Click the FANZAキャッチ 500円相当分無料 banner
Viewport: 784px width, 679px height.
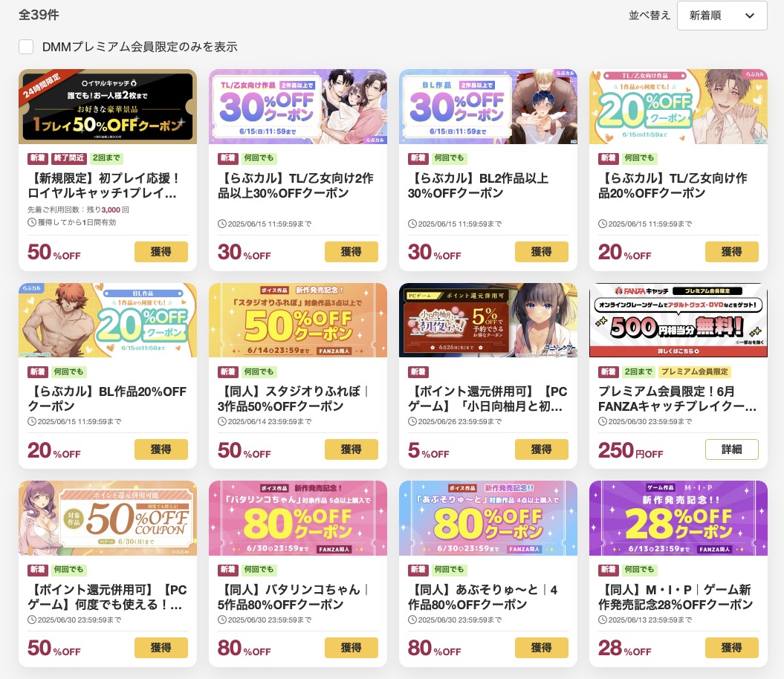[x=678, y=320]
